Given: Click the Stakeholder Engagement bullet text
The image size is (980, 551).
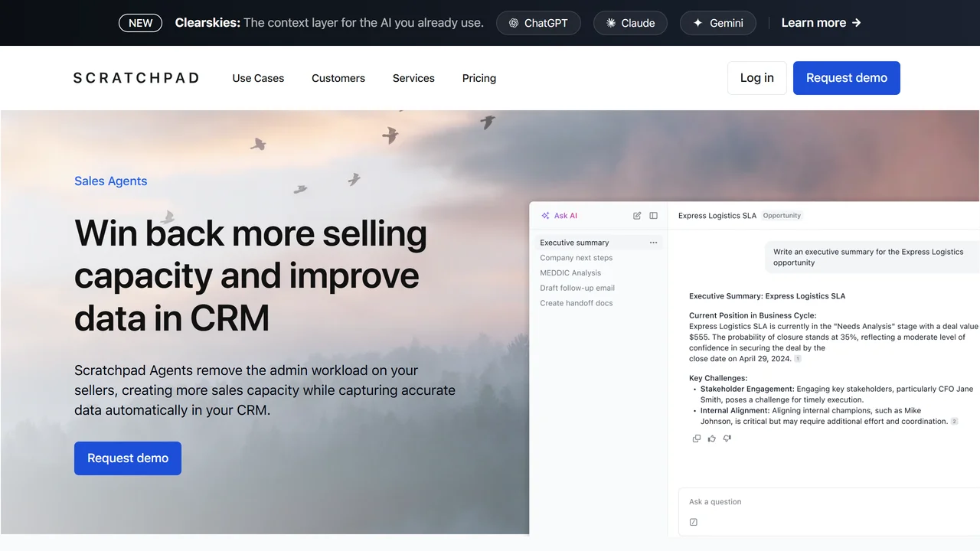Looking at the screenshot, I should 837,394.
